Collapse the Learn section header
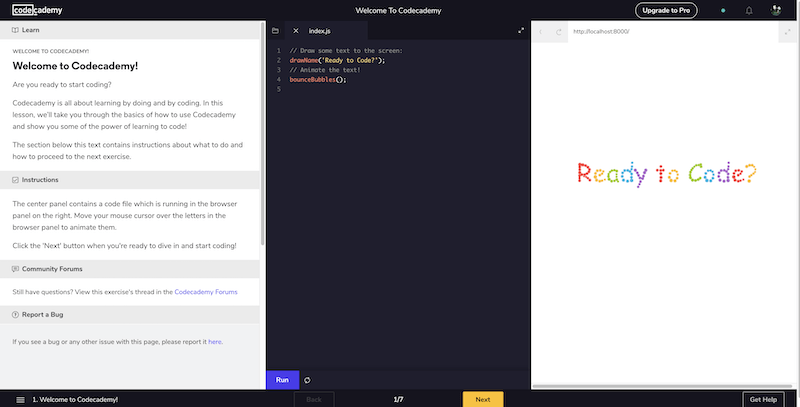Screen dimensions: 800x407 pyautogui.click(x=130, y=30)
